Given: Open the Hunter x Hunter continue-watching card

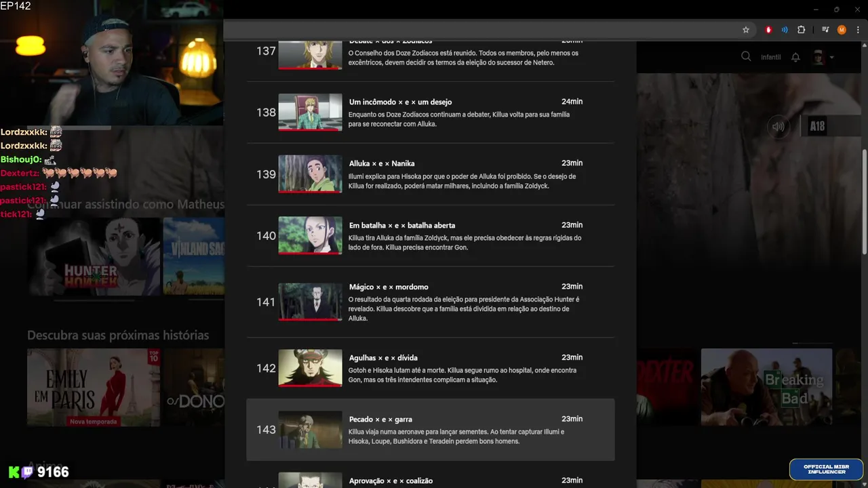Looking at the screenshot, I should point(95,256).
